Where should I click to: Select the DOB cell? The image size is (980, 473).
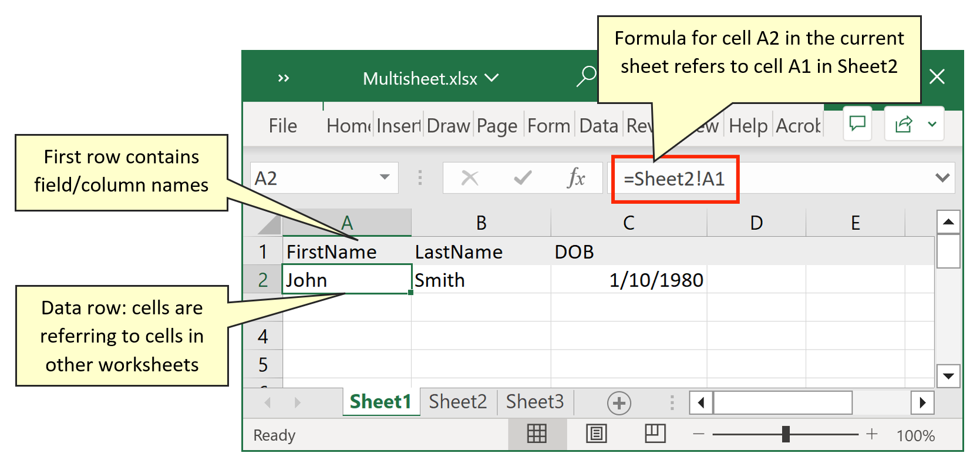coord(629,251)
